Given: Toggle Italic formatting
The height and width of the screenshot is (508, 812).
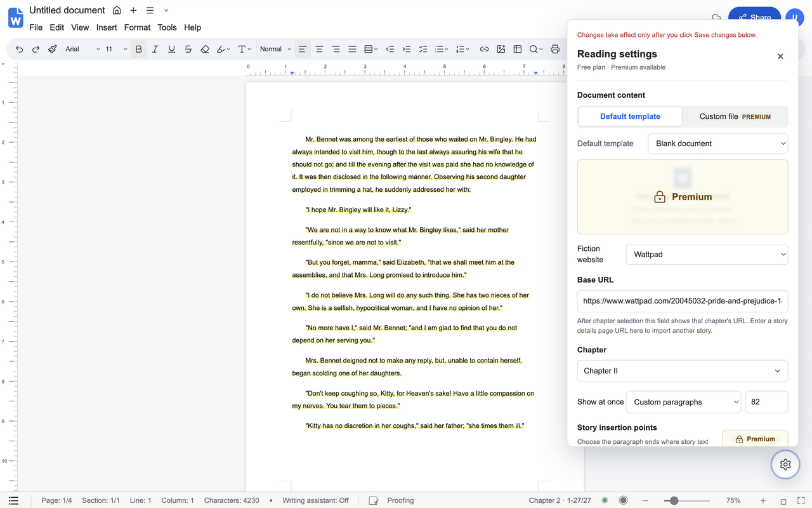Looking at the screenshot, I should [x=155, y=49].
